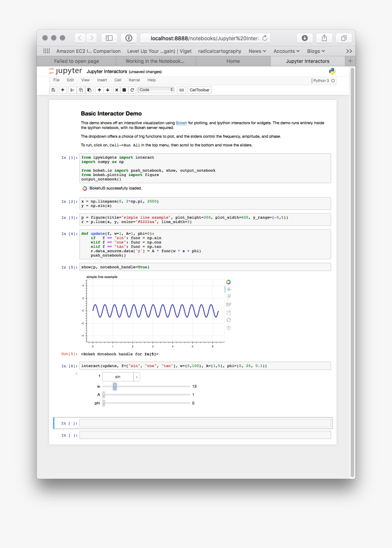Open the Accounts bookmarks dropdown
The image size is (392, 548).
point(286,51)
